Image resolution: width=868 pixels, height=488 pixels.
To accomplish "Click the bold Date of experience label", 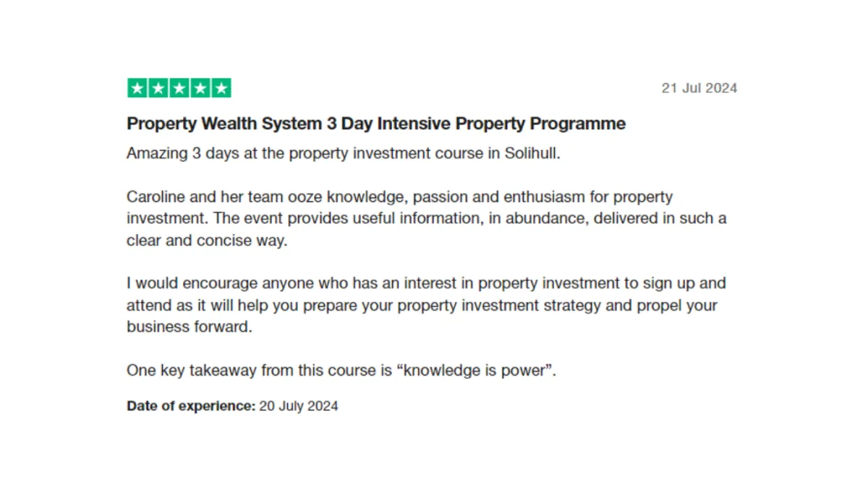I will [191, 406].
